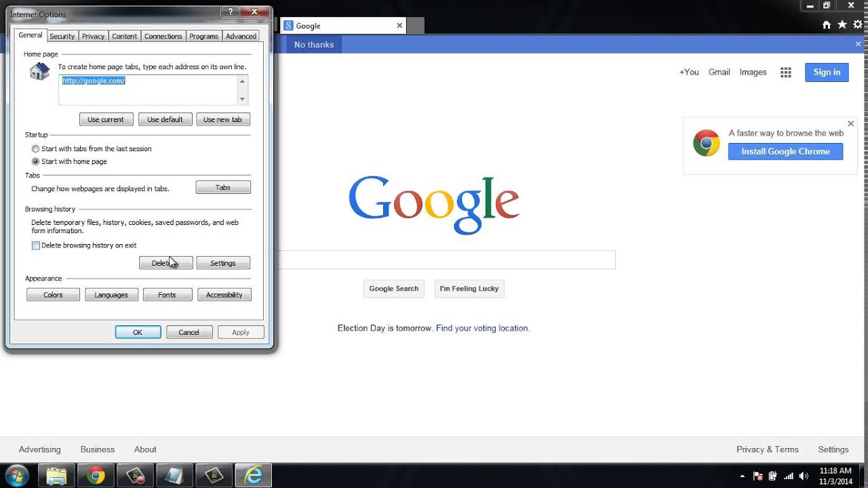Click the Chrome logo in install promo
Viewport: 868px width, 488px height.
click(x=706, y=143)
